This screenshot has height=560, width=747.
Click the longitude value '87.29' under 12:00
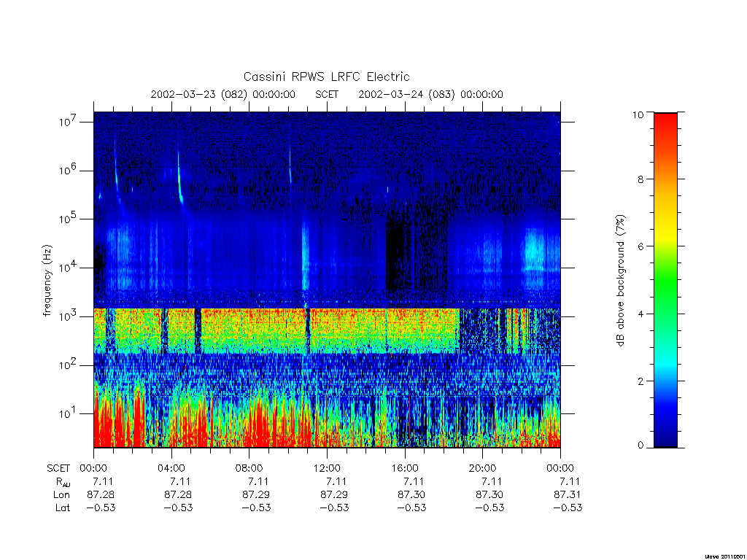pos(334,495)
